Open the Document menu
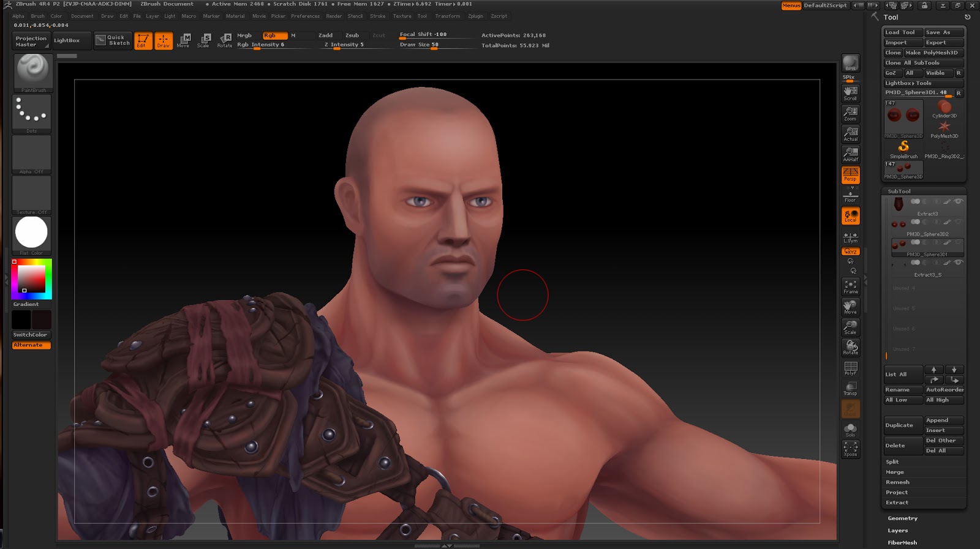This screenshot has height=549, width=980. 82,17
